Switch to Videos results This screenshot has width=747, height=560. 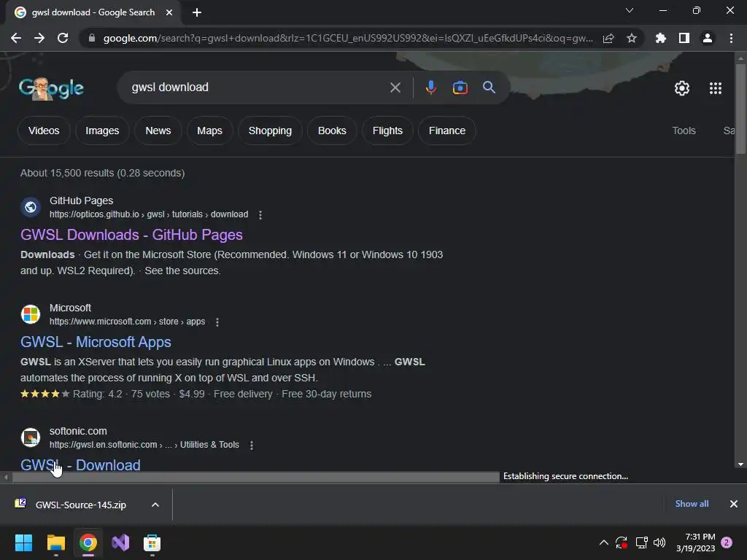click(44, 131)
